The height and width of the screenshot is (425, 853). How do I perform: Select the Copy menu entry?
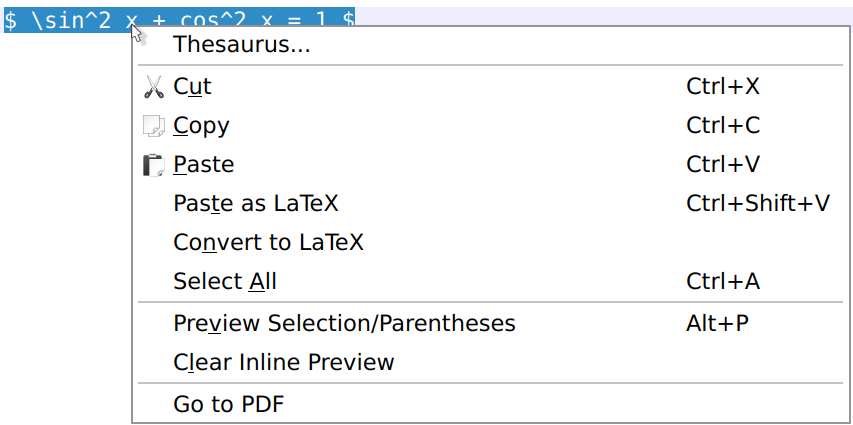click(x=201, y=126)
